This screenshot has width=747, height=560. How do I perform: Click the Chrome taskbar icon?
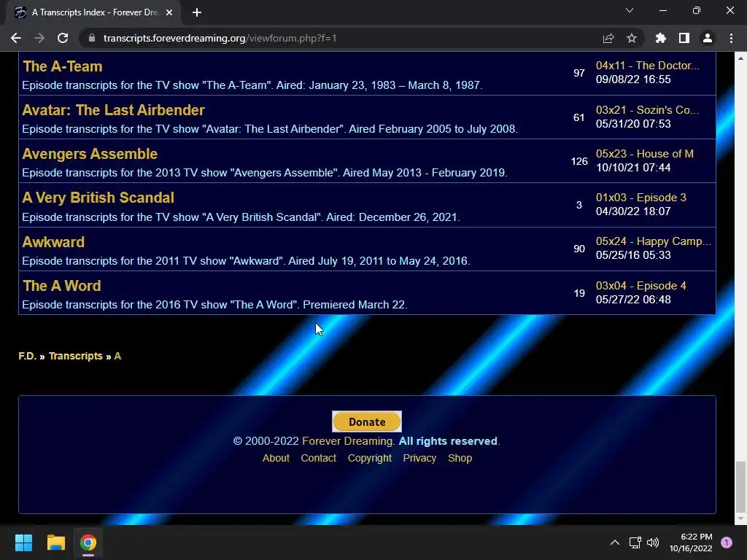pyautogui.click(x=88, y=542)
